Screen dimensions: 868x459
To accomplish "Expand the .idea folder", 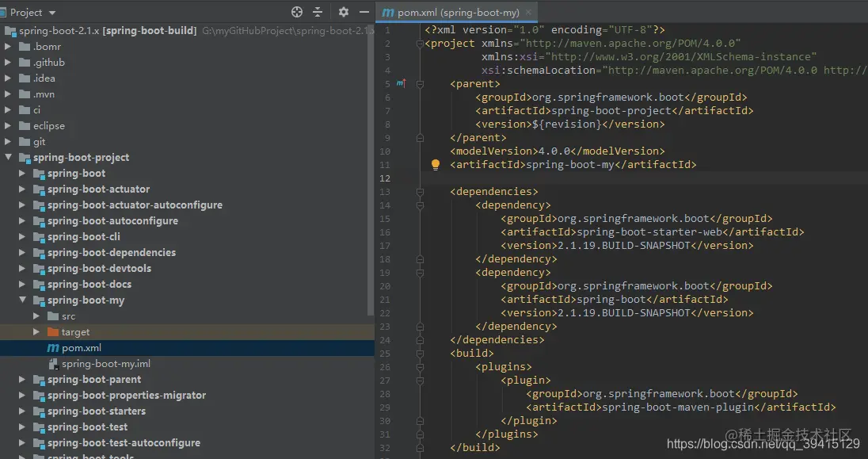I will pyautogui.click(x=8, y=78).
